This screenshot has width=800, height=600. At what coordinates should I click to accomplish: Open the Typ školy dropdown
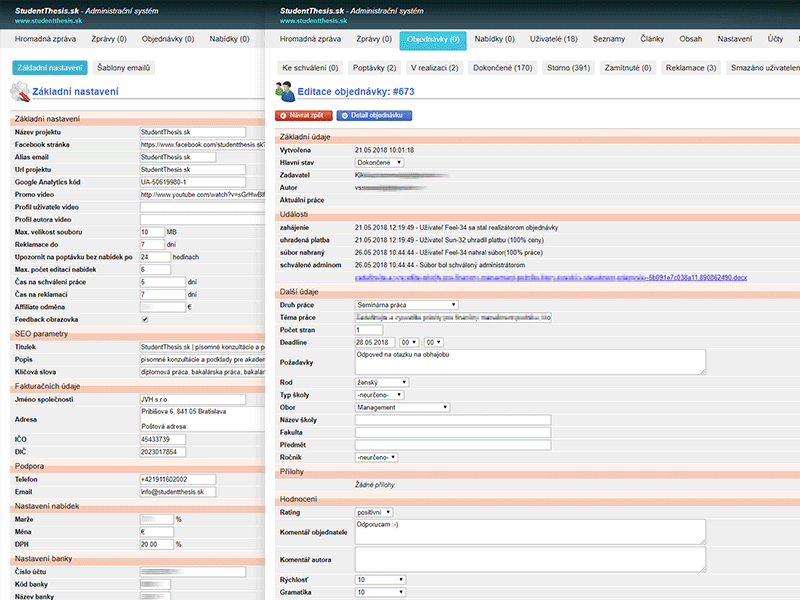(x=379, y=395)
